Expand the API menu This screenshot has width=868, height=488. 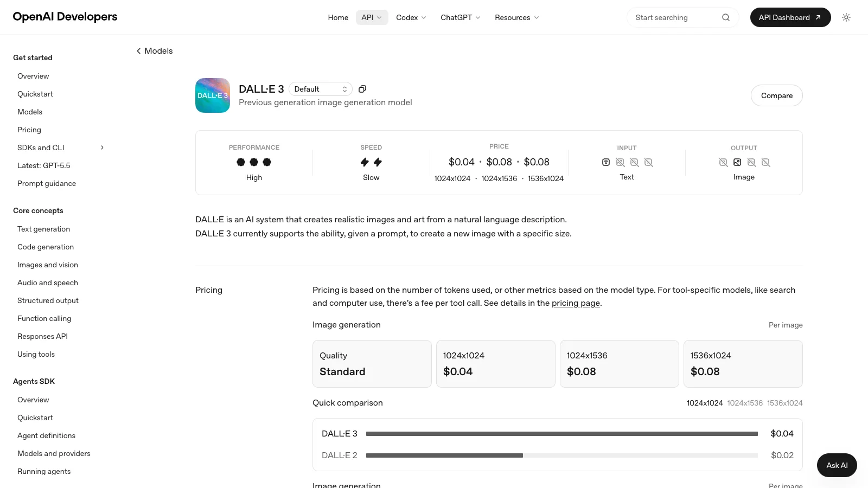(372, 17)
